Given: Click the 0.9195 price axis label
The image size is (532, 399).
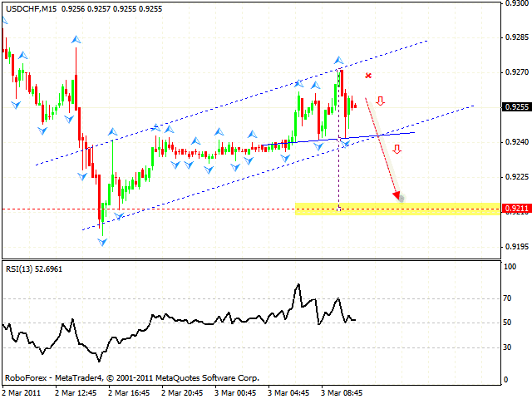Looking at the screenshot, I should point(516,246).
